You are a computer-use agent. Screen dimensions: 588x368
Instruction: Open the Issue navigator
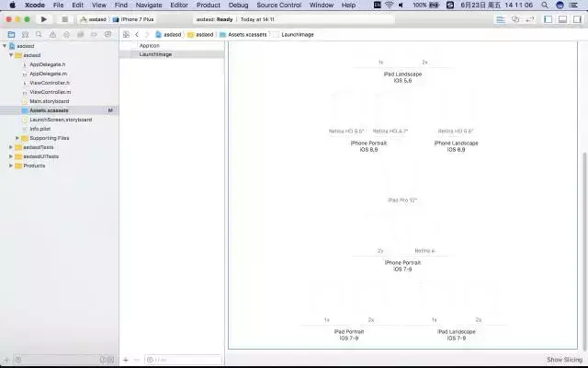point(52,35)
